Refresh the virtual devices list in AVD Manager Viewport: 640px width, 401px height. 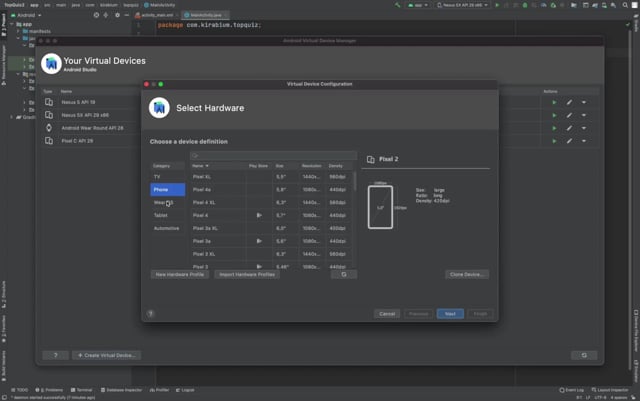coord(584,355)
